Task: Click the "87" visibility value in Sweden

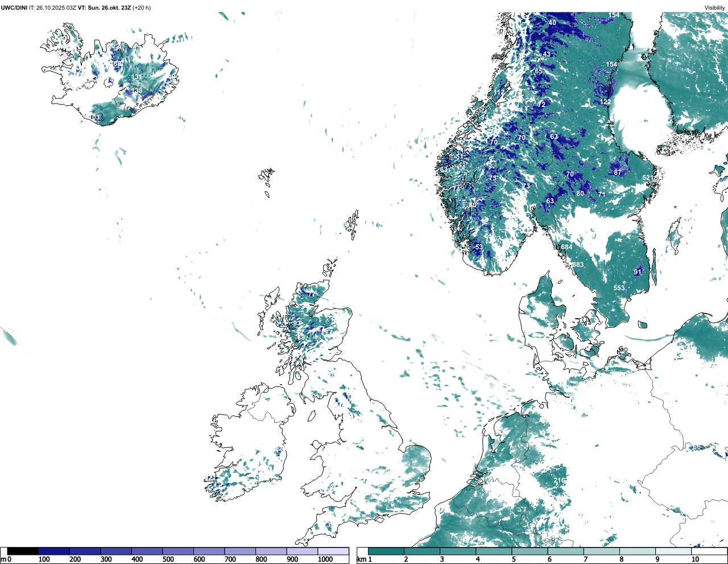Action: click(x=618, y=172)
